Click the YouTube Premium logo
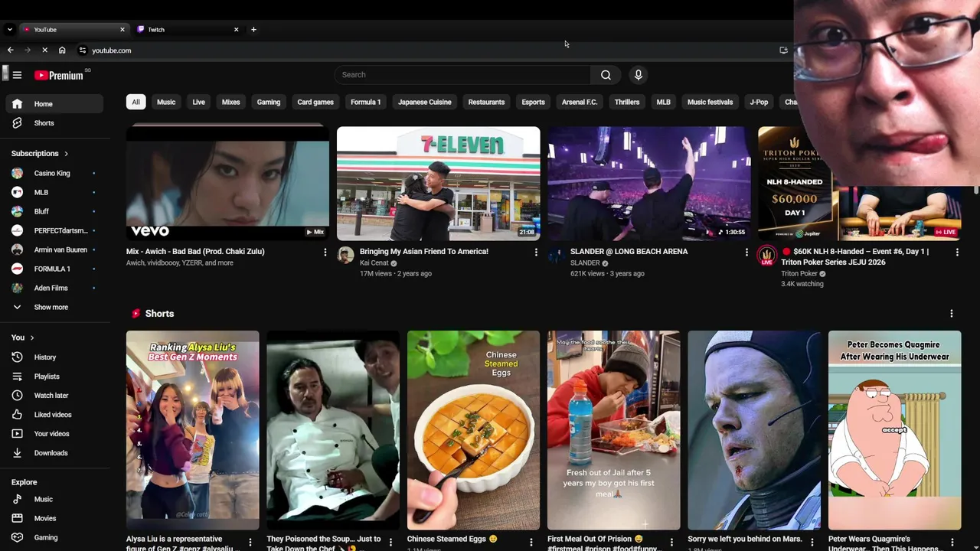This screenshot has height=551, width=980. (59, 75)
